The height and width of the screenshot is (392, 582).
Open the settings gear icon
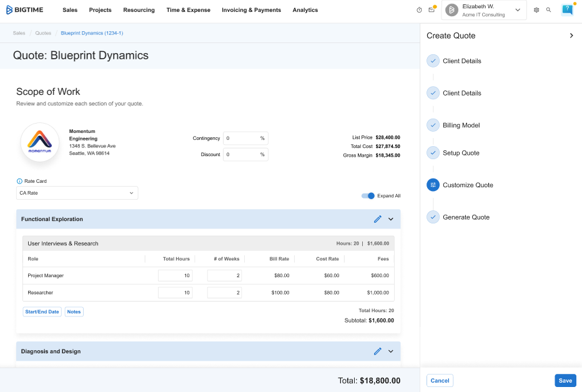(x=536, y=10)
